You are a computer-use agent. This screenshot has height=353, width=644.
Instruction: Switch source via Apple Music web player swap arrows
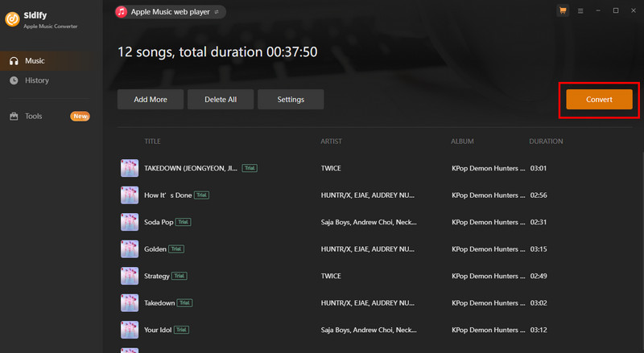[x=217, y=12]
